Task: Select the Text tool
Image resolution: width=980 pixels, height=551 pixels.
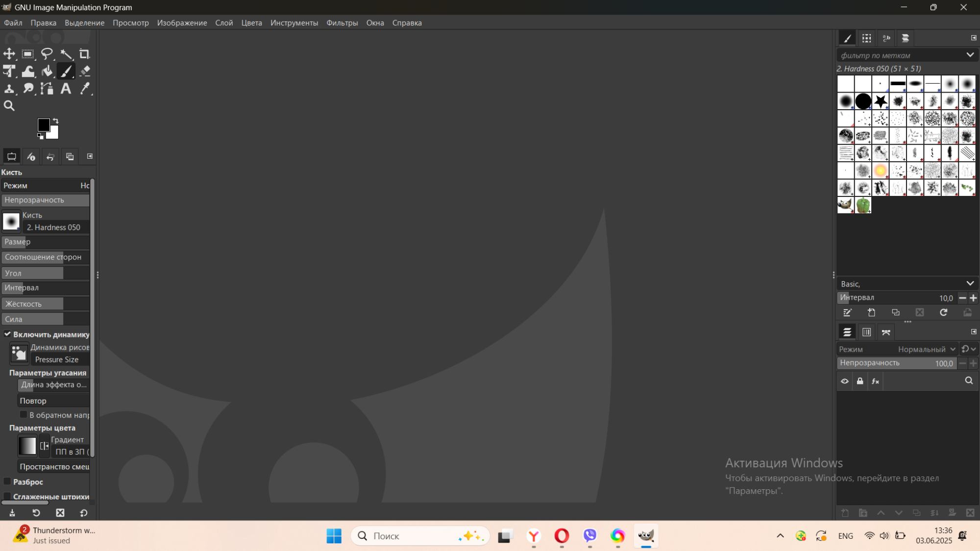Action: [66, 89]
